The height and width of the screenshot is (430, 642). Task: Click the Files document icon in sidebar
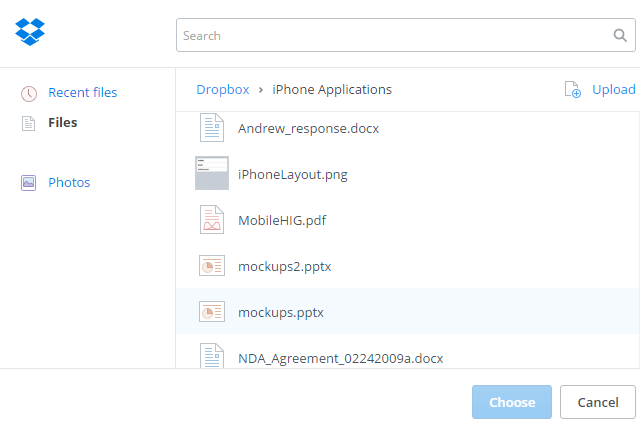[28, 123]
